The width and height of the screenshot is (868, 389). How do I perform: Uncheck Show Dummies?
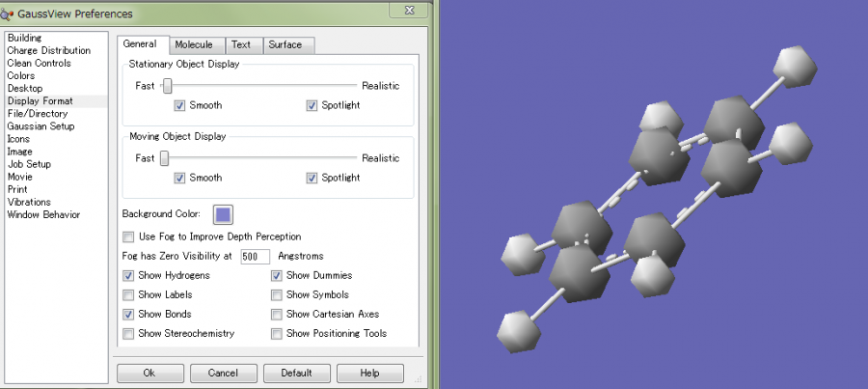point(277,276)
